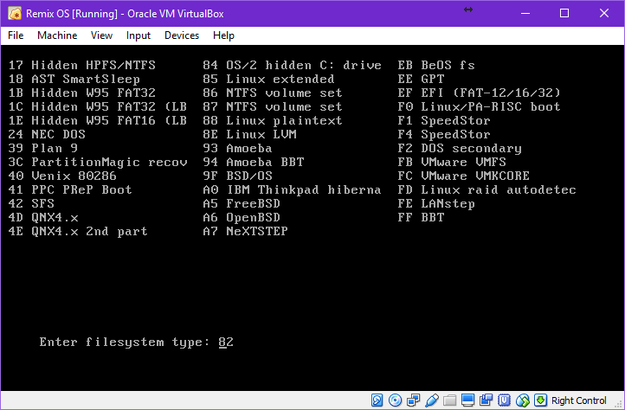Image resolution: width=625 pixels, height=410 pixels.
Task: Click the '3C PartitionMagic recov' entry
Action: (97, 162)
